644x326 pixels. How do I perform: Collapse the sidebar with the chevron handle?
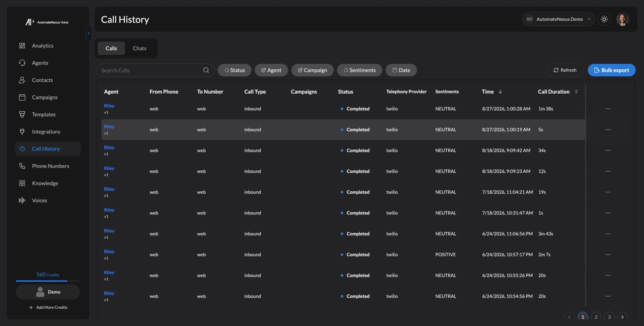pos(88,33)
